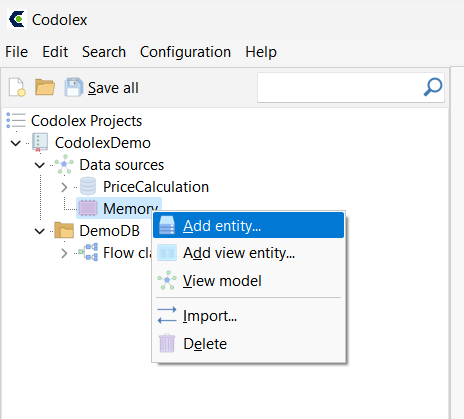Click the Data sources network icon
Image resolution: width=464 pixels, height=419 pixels.
64,164
